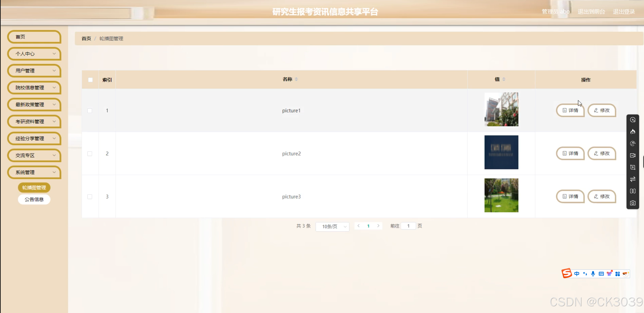Screen dimensions: 644x313
Task: Open the Sogou soft keyboard icon
Action: click(601, 273)
